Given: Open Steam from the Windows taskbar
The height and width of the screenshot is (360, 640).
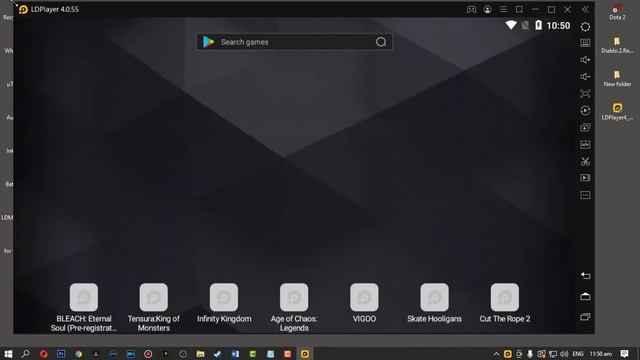Looking at the screenshot, I should (x=218, y=353).
